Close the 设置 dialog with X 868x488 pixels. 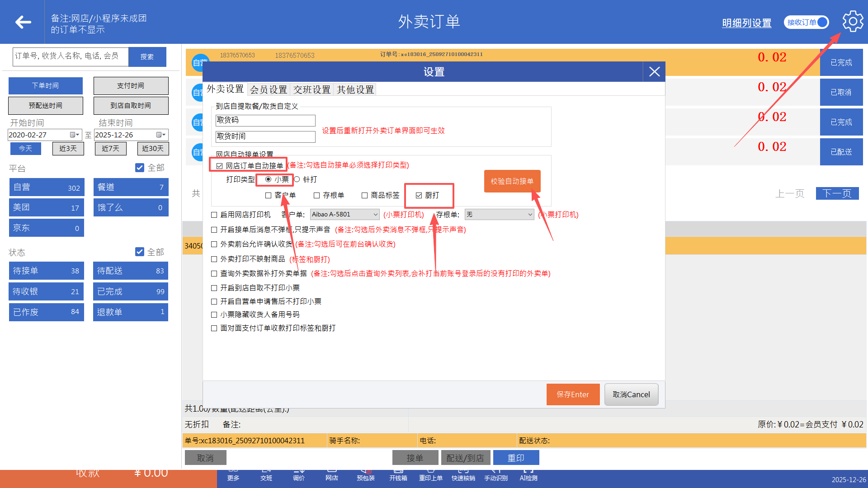654,72
